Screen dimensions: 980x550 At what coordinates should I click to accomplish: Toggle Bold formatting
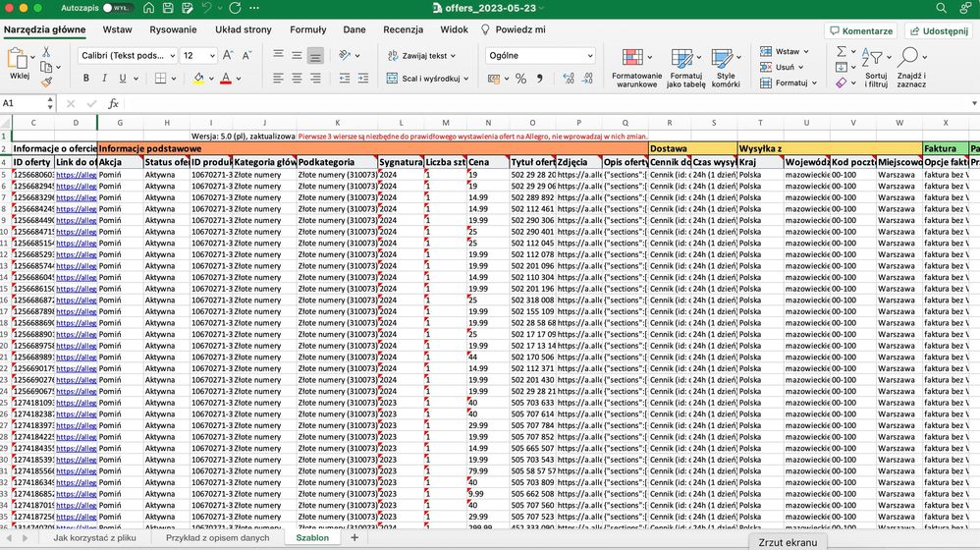(x=86, y=79)
